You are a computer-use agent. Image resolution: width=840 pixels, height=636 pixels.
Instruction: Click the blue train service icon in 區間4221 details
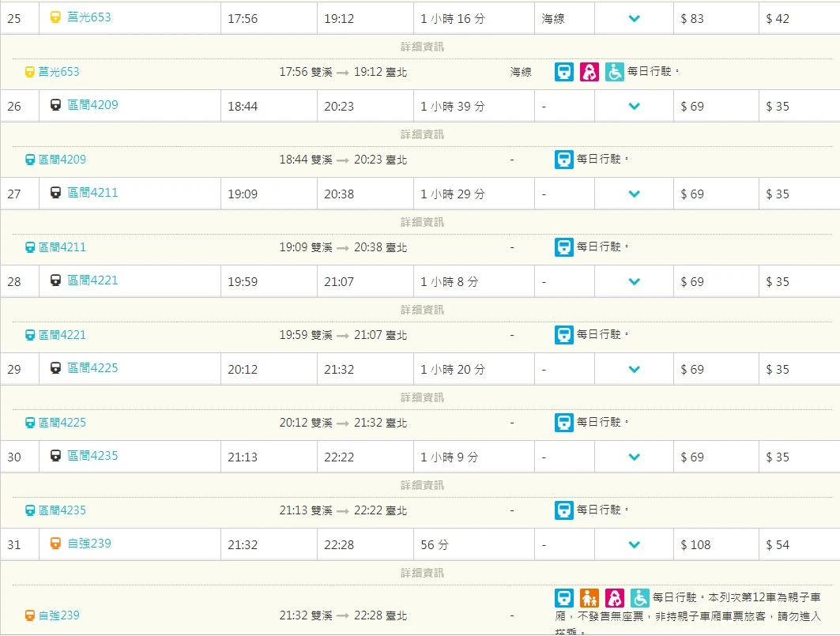tap(564, 335)
